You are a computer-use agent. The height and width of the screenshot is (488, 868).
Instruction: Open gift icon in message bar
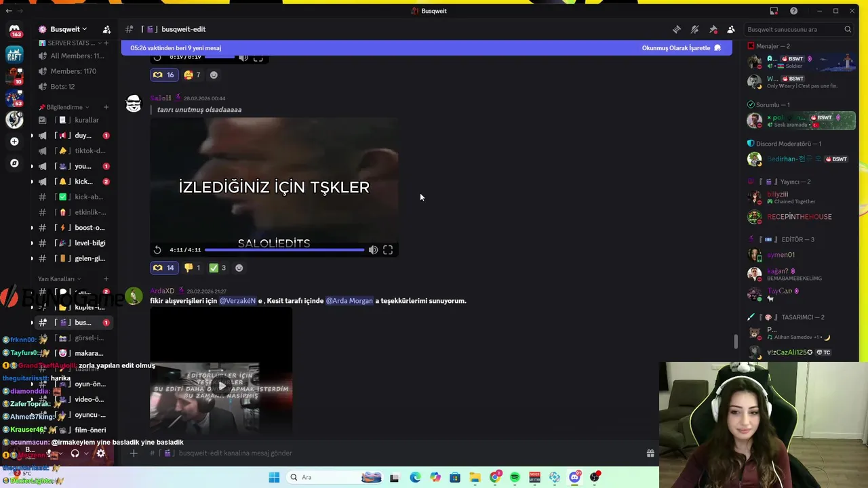pyautogui.click(x=650, y=453)
